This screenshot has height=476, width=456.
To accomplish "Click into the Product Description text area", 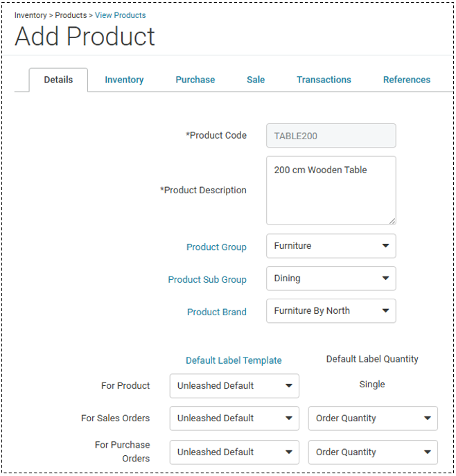I will (x=331, y=191).
